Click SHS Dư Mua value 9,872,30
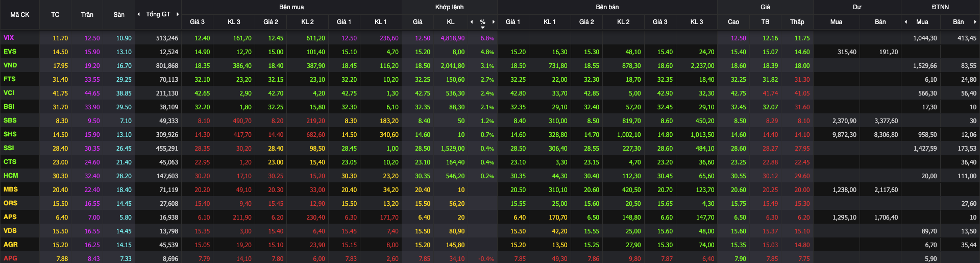 (844, 135)
